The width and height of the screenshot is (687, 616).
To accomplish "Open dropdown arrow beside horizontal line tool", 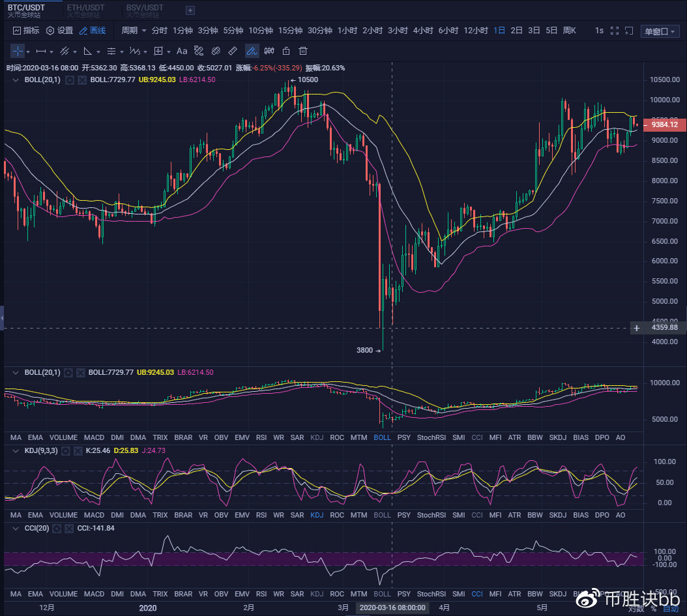I will tap(51, 51).
